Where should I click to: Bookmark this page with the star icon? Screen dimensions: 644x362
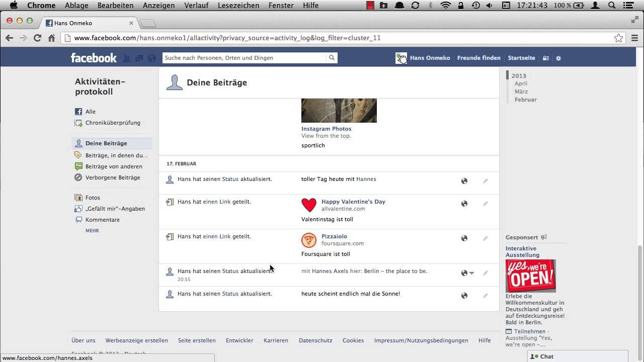pyautogui.click(x=618, y=38)
